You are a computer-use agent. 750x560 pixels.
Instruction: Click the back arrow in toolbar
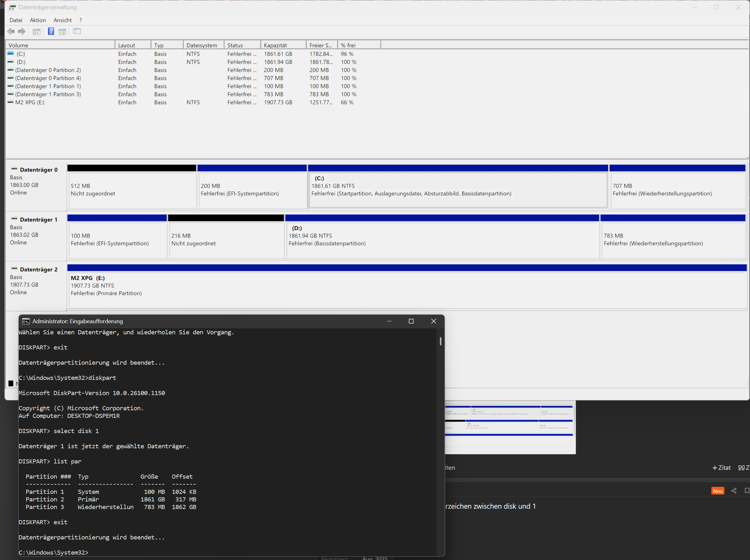(11, 32)
